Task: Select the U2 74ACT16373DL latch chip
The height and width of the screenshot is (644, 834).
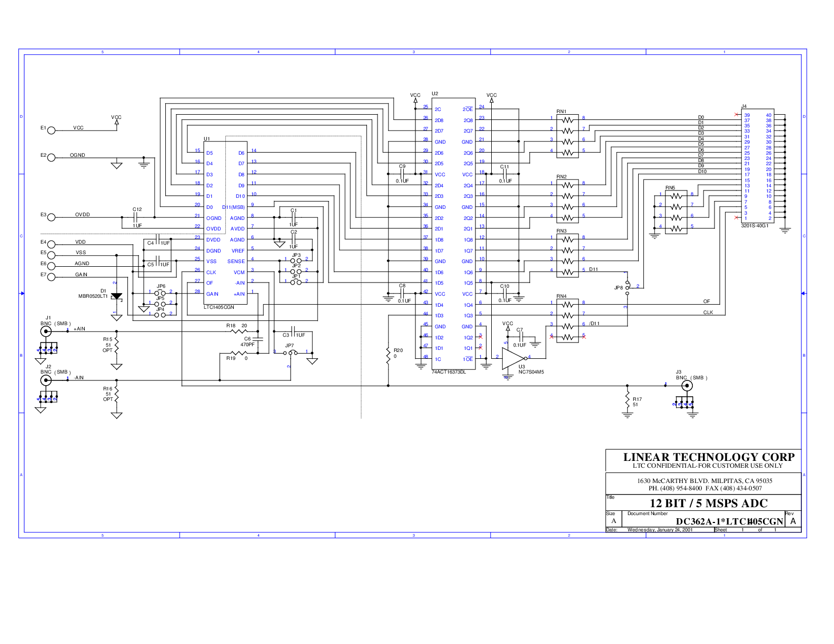Action: pyautogui.click(x=453, y=234)
